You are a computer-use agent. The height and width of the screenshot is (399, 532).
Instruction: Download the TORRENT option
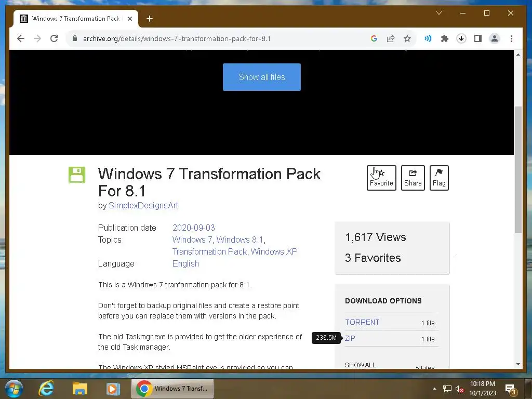[x=362, y=322]
